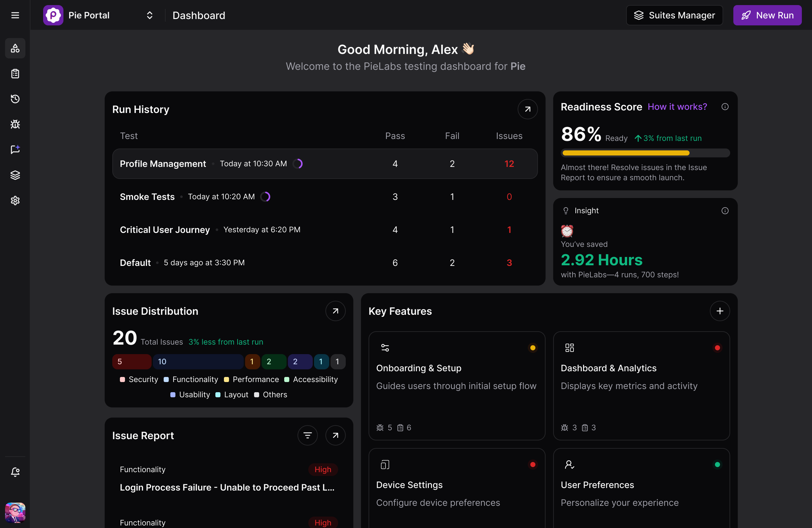Screen dimensions: 812x528
Task: Open the Run History clock icon in sidebar
Action: pyautogui.click(x=15, y=99)
